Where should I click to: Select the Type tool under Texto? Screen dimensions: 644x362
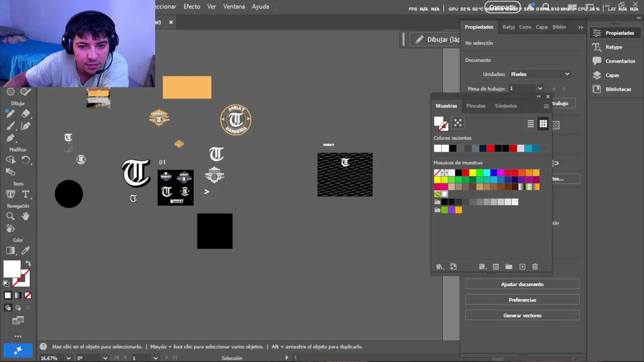pyautogui.click(x=26, y=194)
